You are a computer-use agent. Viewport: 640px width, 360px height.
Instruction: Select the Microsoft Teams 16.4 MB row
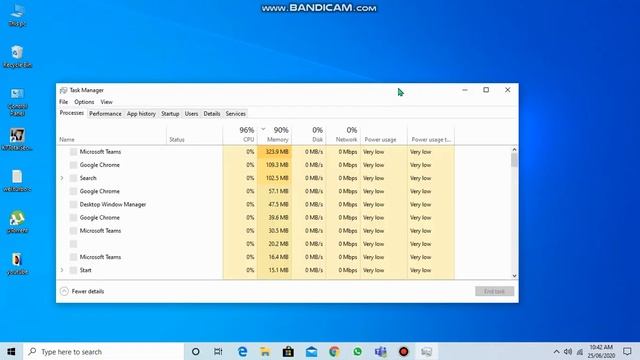pyautogui.click(x=256, y=257)
